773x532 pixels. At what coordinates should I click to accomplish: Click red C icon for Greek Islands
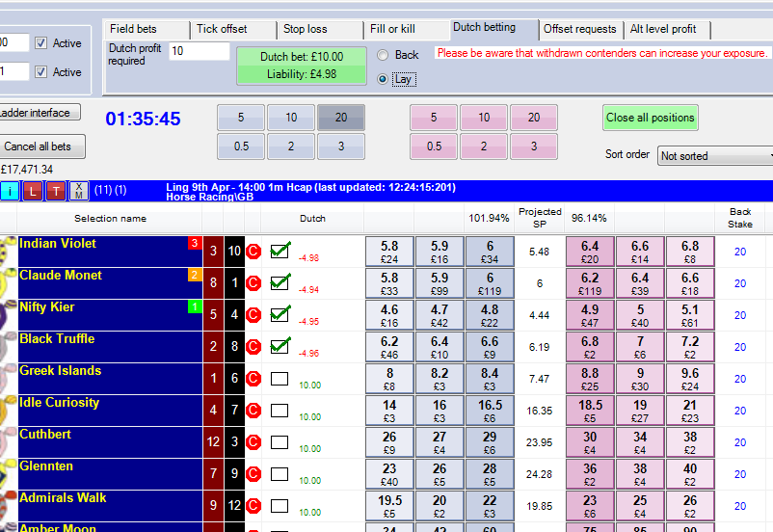pyautogui.click(x=253, y=378)
